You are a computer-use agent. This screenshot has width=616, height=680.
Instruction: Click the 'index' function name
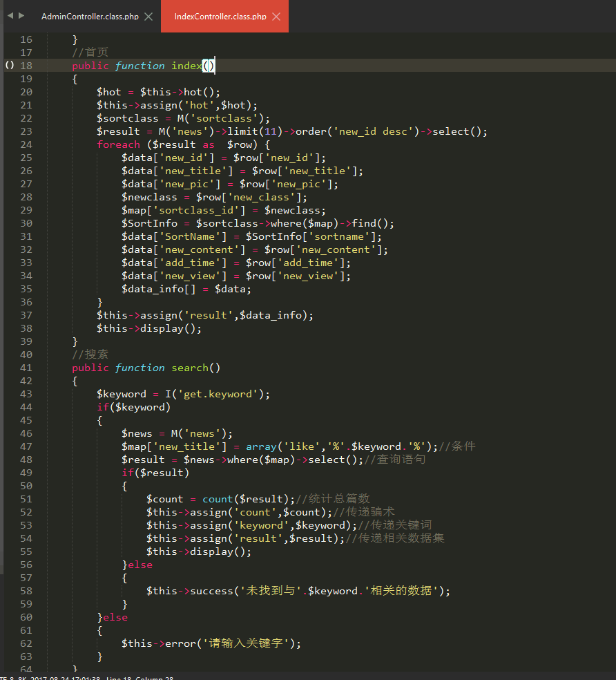(x=186, y=66)
